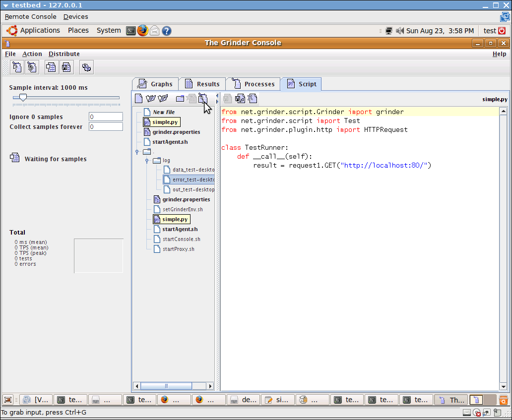Click the trash icon in bottom panel
This screenshot has height=420, width=512.
[x=504, y=400]
